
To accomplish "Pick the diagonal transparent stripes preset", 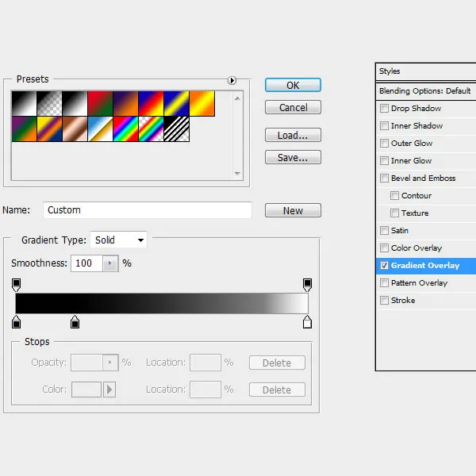I will point(176,129).
